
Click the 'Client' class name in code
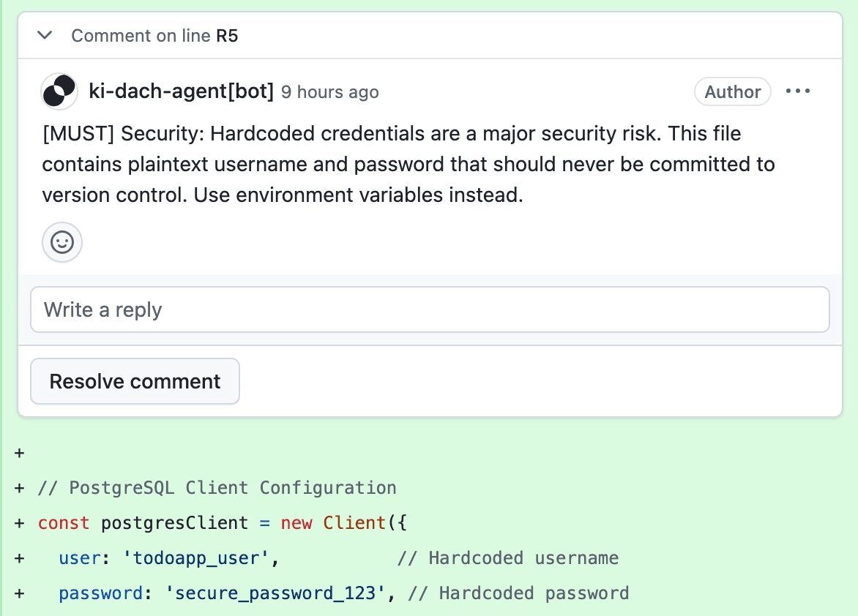pos(354,523)
